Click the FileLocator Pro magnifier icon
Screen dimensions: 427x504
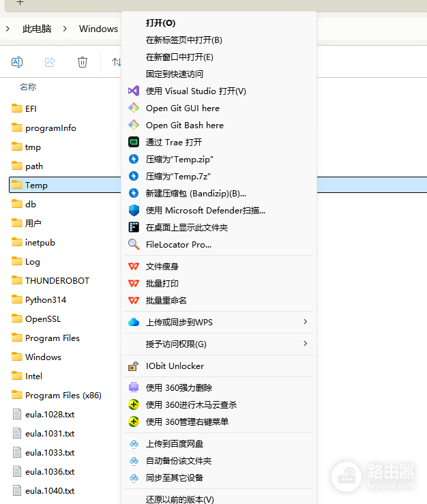pyautogui.click(x=134, y=244)
